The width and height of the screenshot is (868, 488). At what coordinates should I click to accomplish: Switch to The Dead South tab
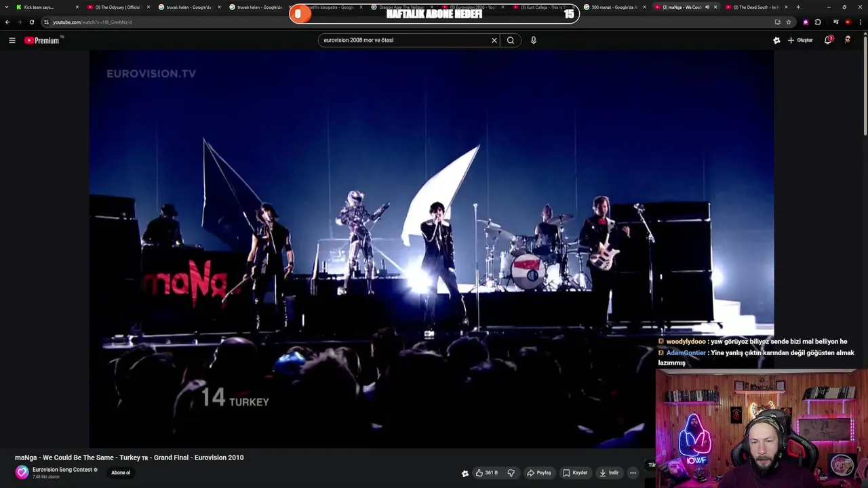pos(753,7)
